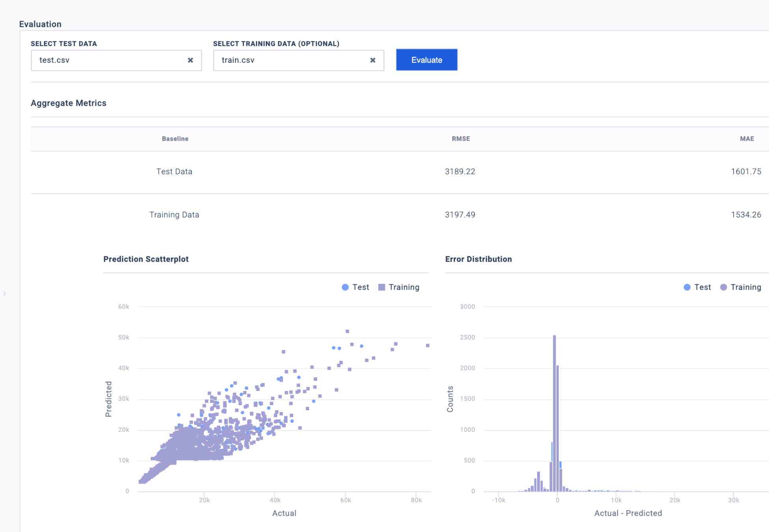Select the RMSE column header
Image resolution: width=769 pixels, height=532 pixels.
pos(461,139)
